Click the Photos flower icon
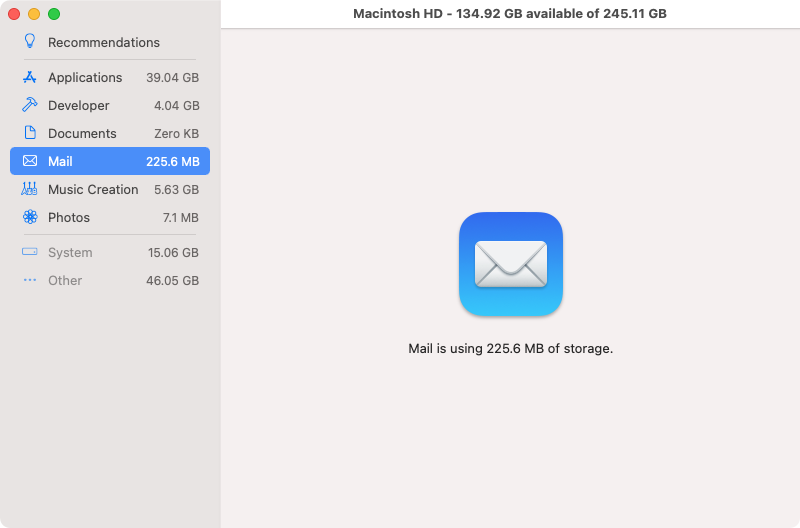Image resolution: width=800 pixels, height=528 pixels. pos(30,217)
